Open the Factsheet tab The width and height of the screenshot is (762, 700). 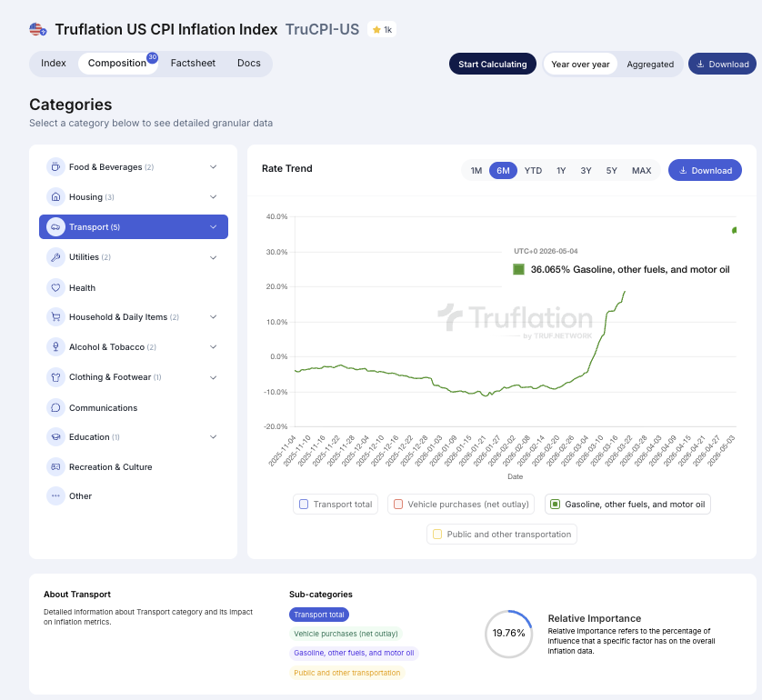(x=193, y=64)
